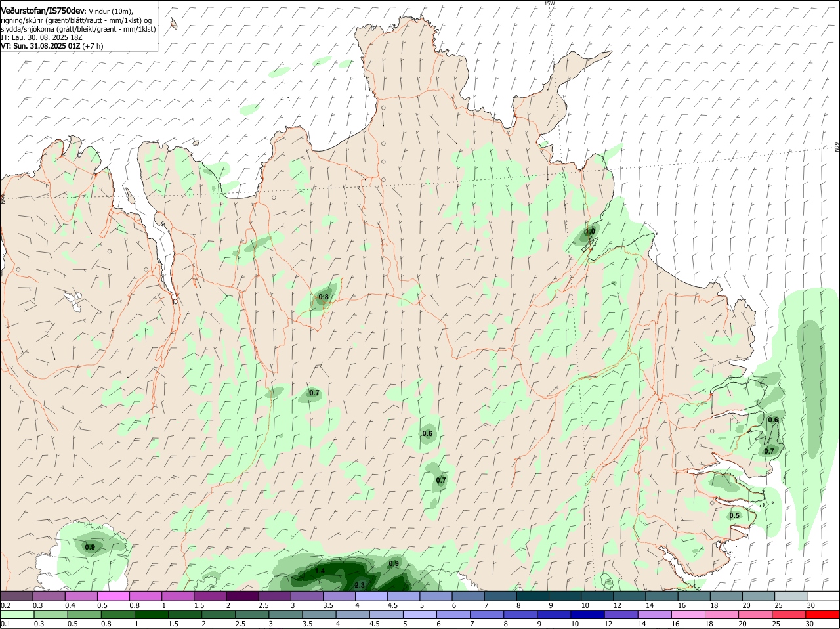This screenshot has height=629, width=840.
Task: Select the lavender swatch labelled 4 in the snow legend
Action: tap(372, 596)
